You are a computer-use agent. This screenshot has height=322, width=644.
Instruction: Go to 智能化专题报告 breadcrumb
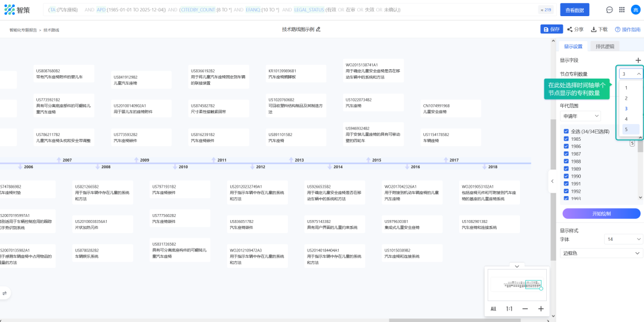(23, 30)
